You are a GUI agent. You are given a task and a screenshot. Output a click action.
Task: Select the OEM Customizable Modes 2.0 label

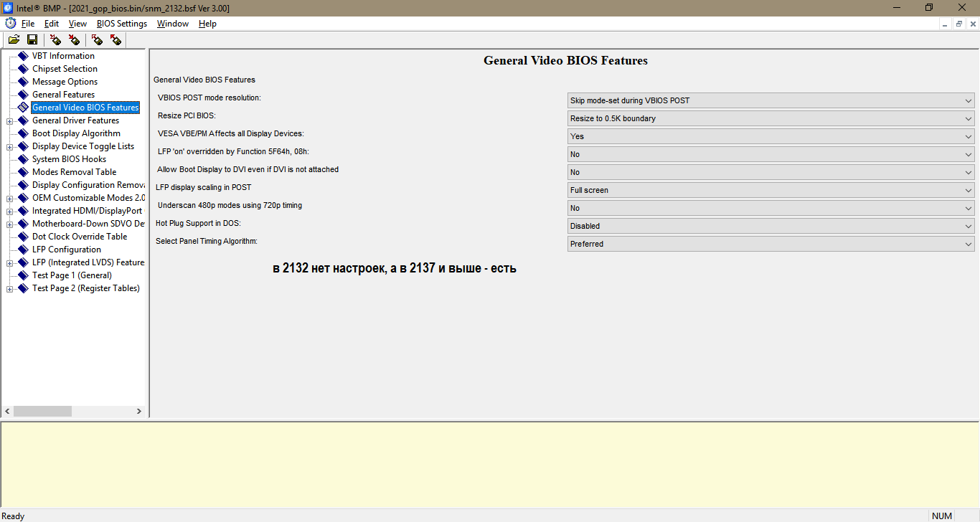pos(88,198)
